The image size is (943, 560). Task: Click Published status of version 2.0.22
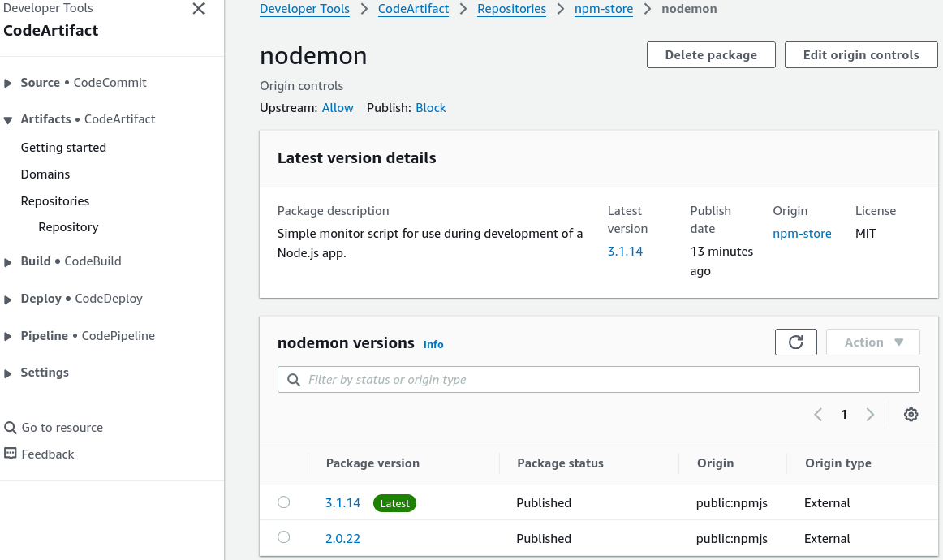coord(544,538)
